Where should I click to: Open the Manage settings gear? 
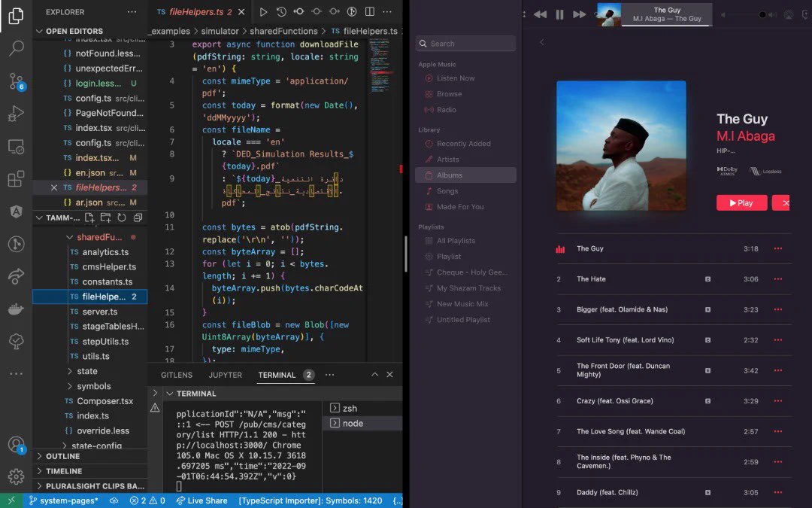pos(16,476)
